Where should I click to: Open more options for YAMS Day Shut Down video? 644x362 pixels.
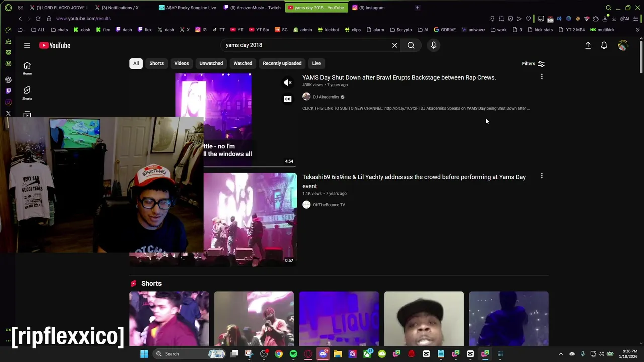[x=542, y=77]
